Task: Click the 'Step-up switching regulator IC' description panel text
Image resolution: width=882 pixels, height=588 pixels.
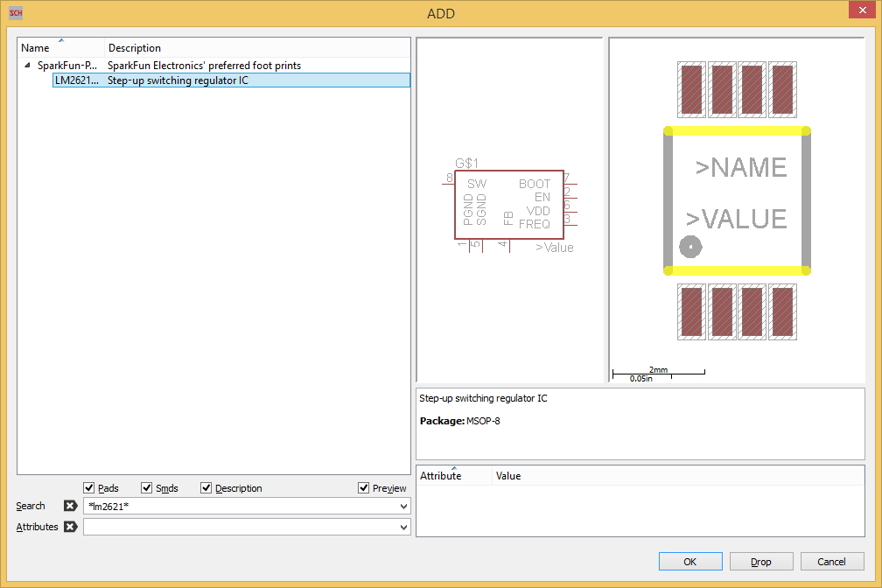Action: point(483,398)
